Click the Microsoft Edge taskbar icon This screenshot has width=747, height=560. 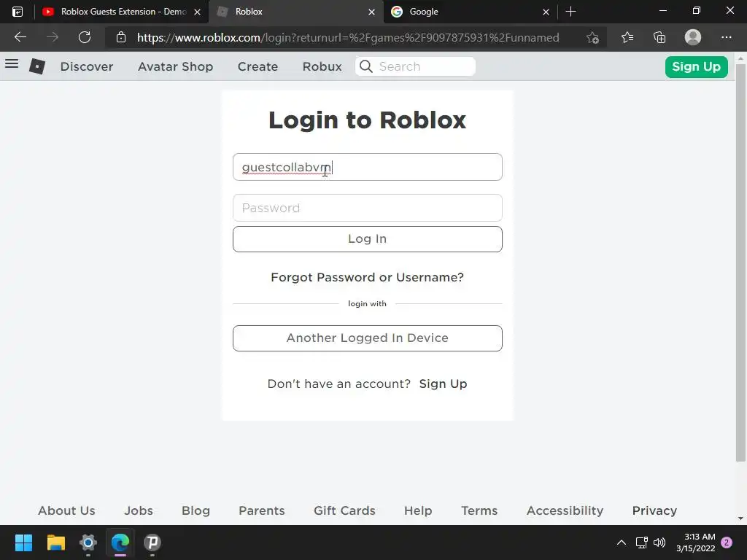tap(120, 542)
